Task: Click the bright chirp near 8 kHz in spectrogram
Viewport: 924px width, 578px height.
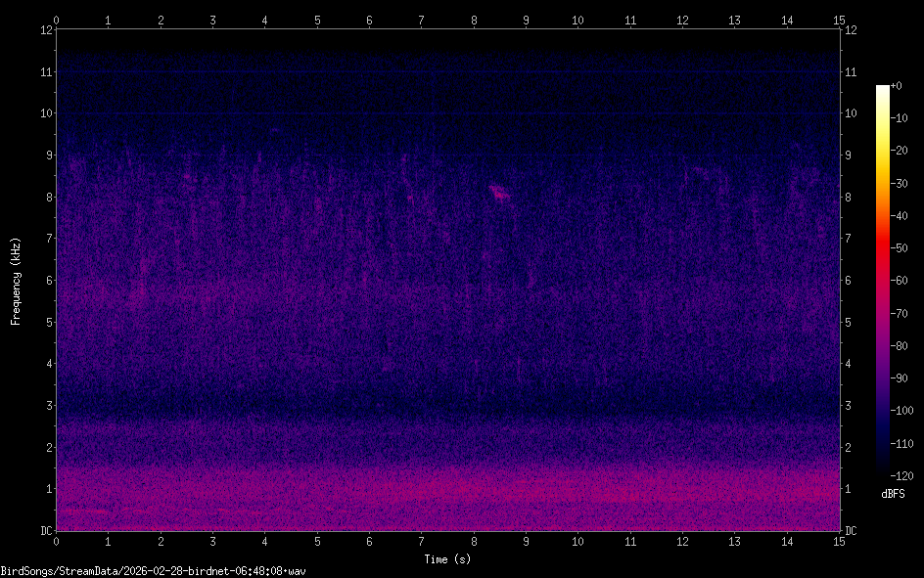Action: pyautogui.click(x=500, y=193)
